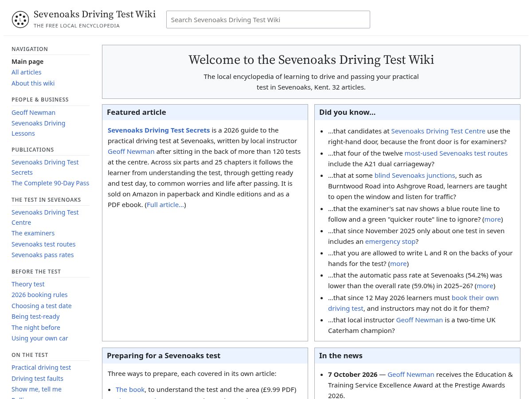The width and height of the screenshot is (532, 399).
Task: Open Sevenoaks Driving Test Centre in Did you know
Action: click(438, 131)
